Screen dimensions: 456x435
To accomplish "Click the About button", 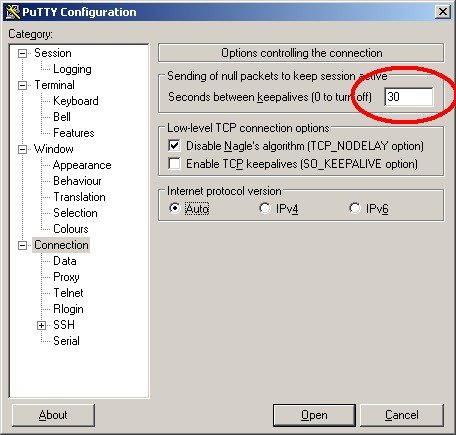I will click(x=53, y=415).
